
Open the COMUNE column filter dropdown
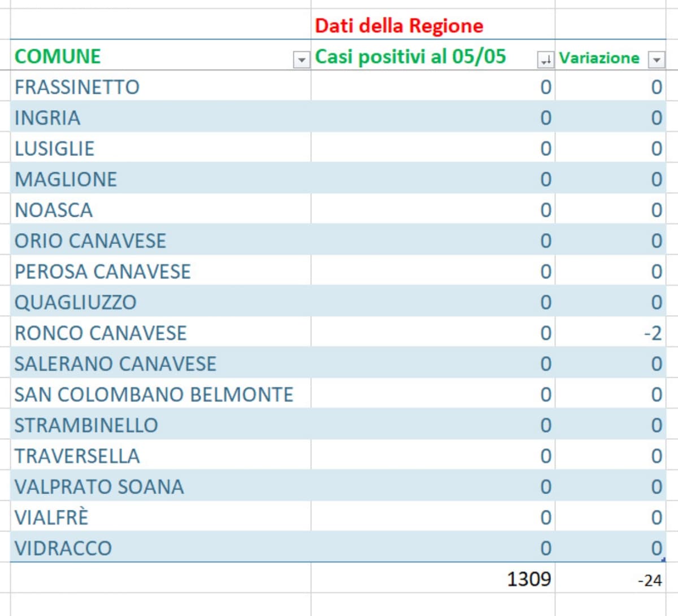301,59
